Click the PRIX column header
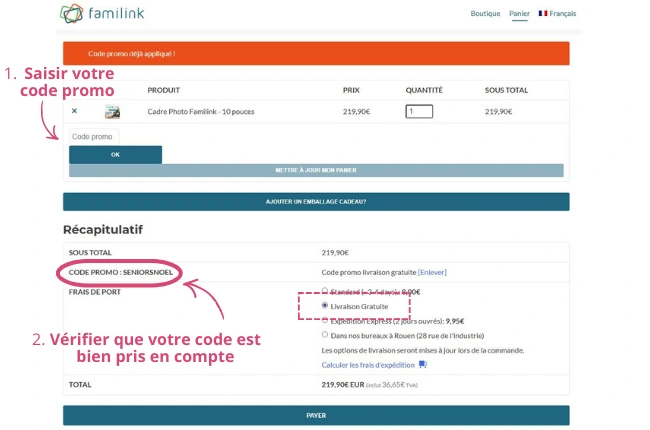 [x=351, y=90]
